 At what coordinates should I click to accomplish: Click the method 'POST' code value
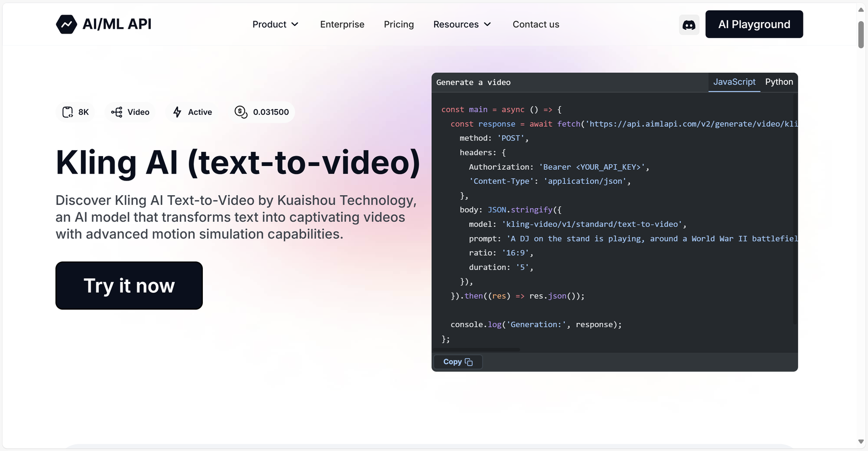click(510, 138)
